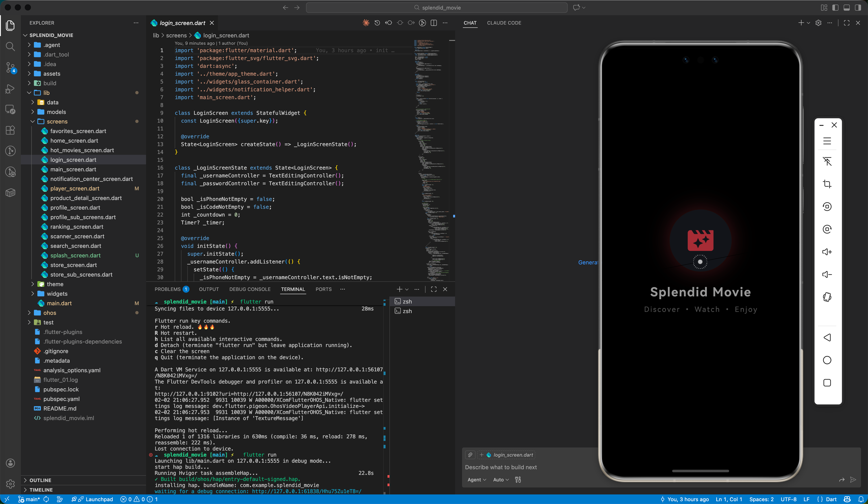Click split editor icon in editor toolbar

(x=434, y=23)
